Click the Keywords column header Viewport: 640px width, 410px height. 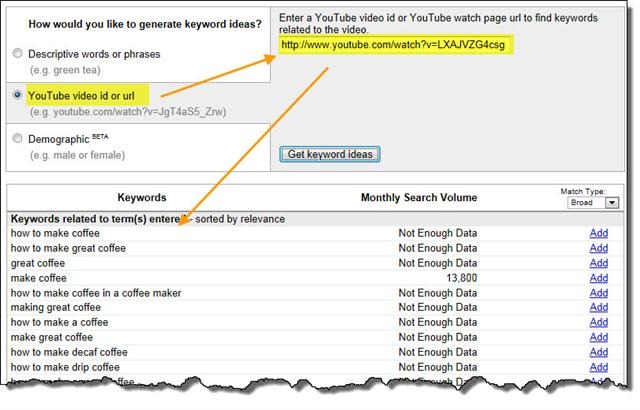coord(142,198)
